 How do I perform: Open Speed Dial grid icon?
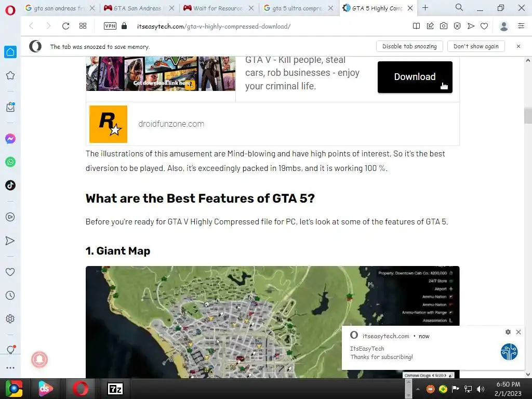[83, 26]
